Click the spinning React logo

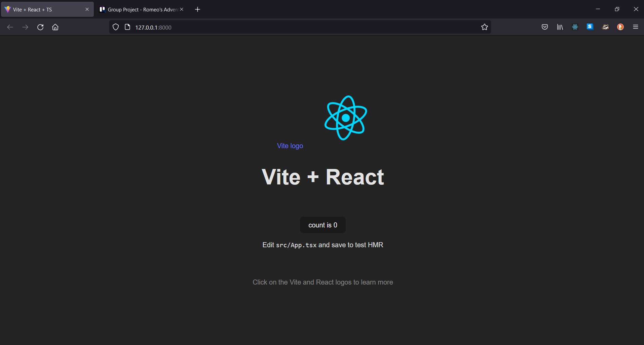[x=346, y=118]
